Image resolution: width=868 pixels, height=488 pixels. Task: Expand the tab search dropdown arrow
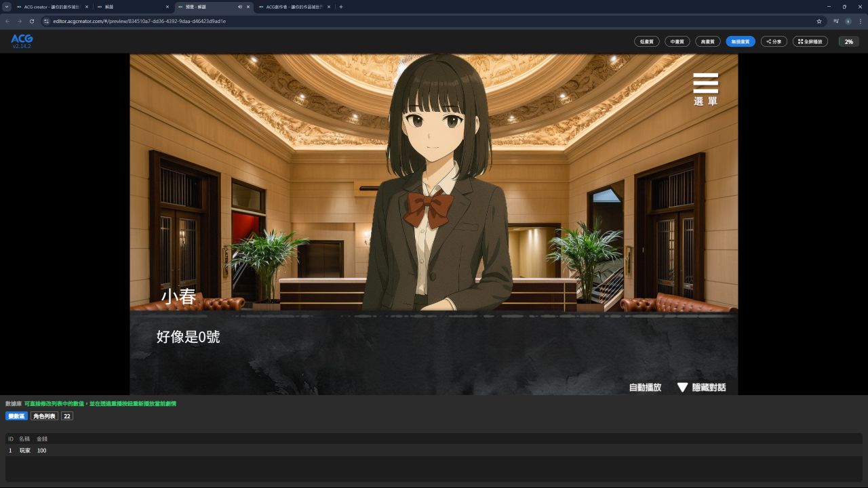coord(7,7)
